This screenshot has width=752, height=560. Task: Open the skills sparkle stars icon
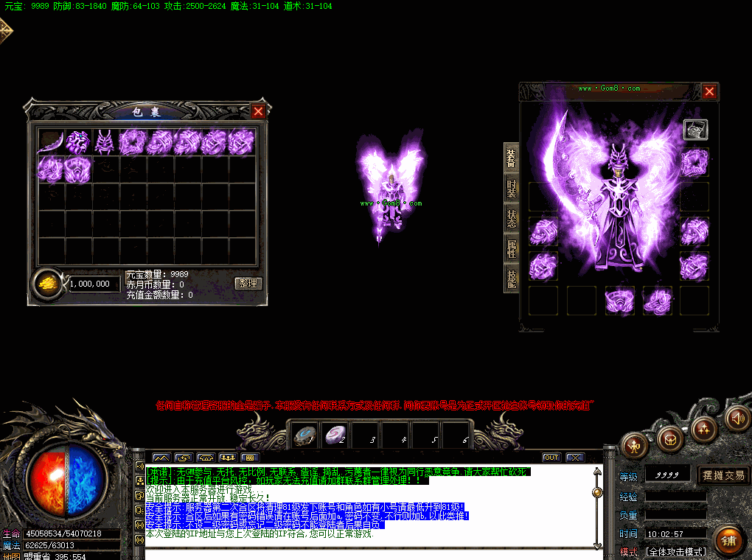click(x=703, y=428)
